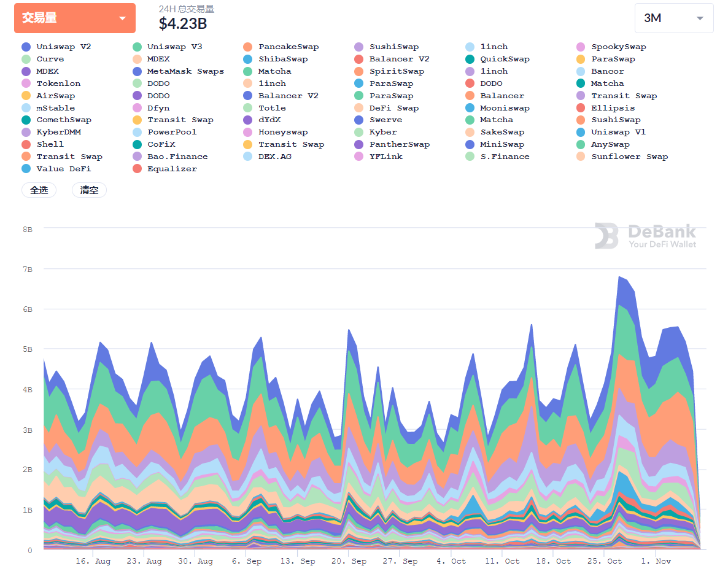728x574 pixels.
Task: Select KyberDMM in the legend
Action: click(51, 132)
